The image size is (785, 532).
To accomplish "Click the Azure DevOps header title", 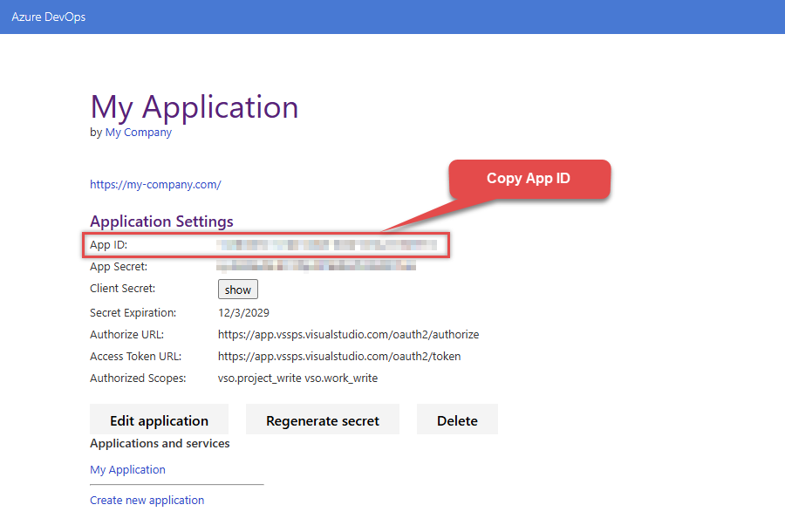I will (49, 17).
